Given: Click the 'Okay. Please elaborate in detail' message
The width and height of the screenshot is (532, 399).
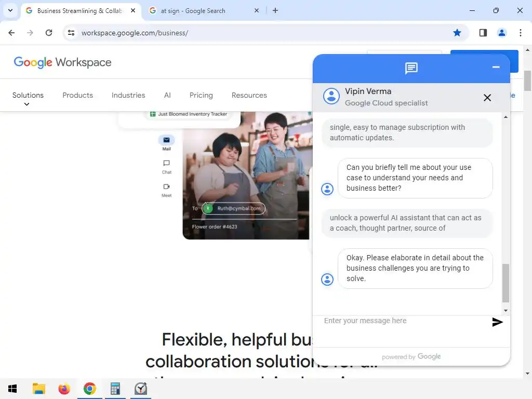Looking at the screenshot, I should coord(415,268).
